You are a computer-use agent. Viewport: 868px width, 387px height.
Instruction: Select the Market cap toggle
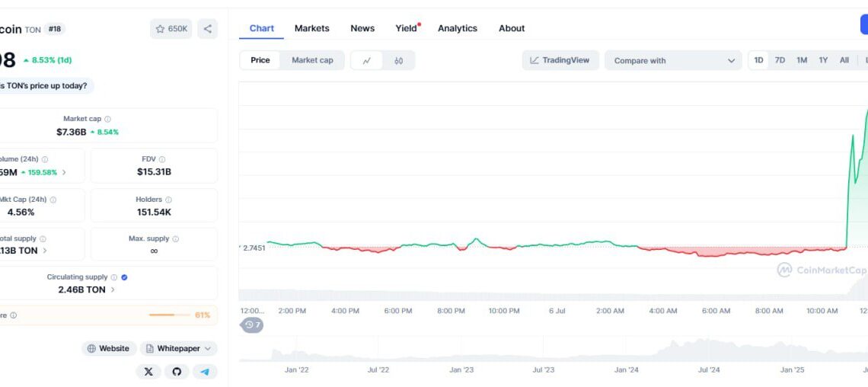312,60
